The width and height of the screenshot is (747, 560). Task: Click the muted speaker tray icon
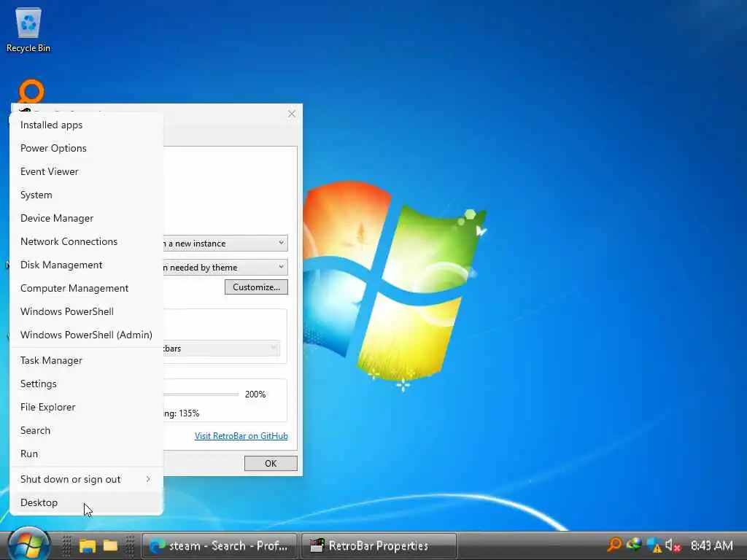point(673,545)
